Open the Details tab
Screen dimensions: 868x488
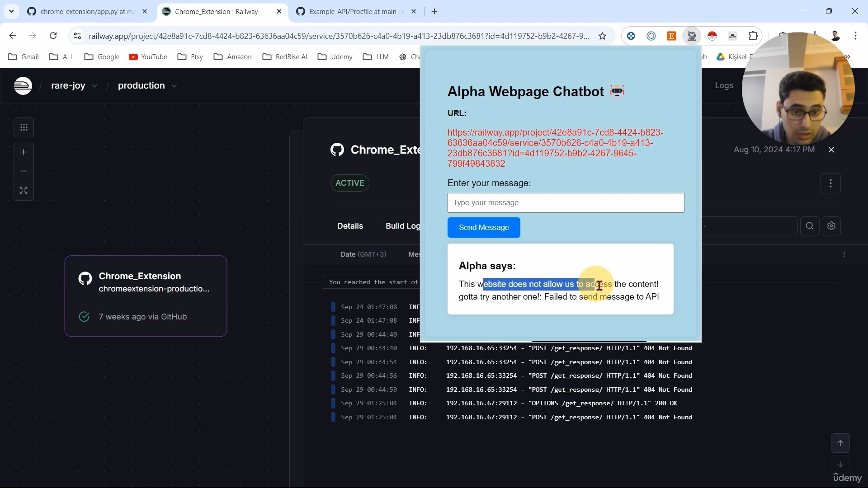(350, 226)
